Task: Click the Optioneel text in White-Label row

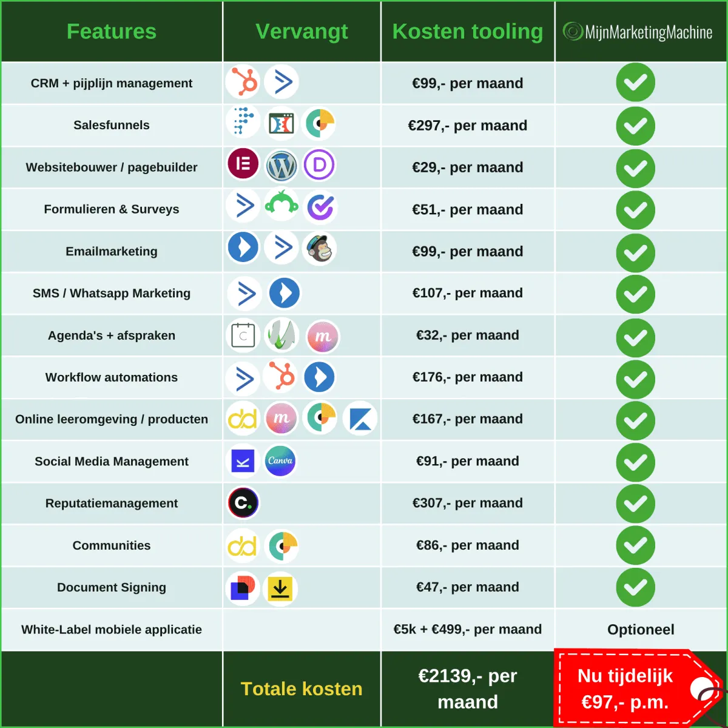Action: pyautogui.click(x=641, y=630)
